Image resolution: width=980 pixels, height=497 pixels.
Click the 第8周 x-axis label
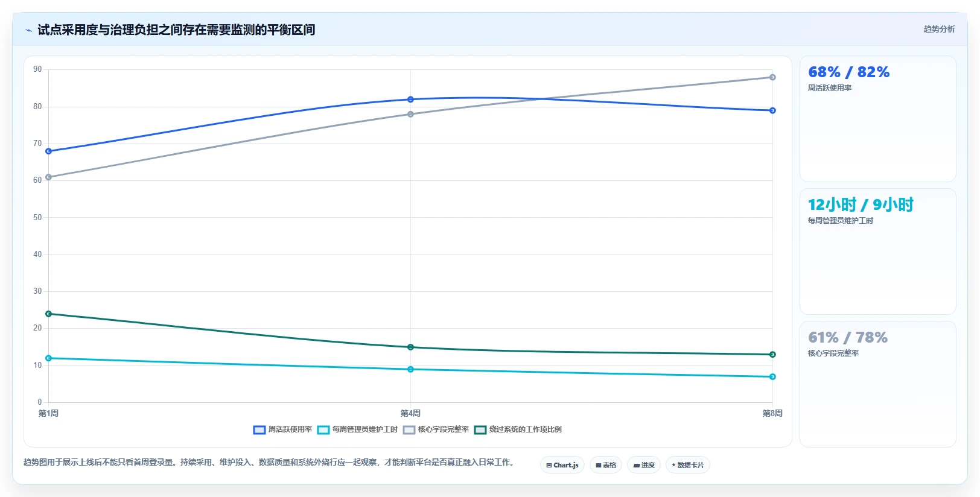(x=772, y=413)
